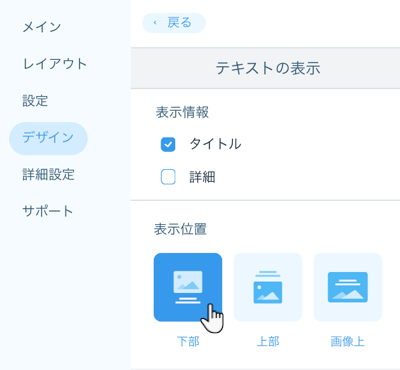Screen dimensions: 400x370
Task: Check the 詳細 checkbox
Action: point(168,177)
